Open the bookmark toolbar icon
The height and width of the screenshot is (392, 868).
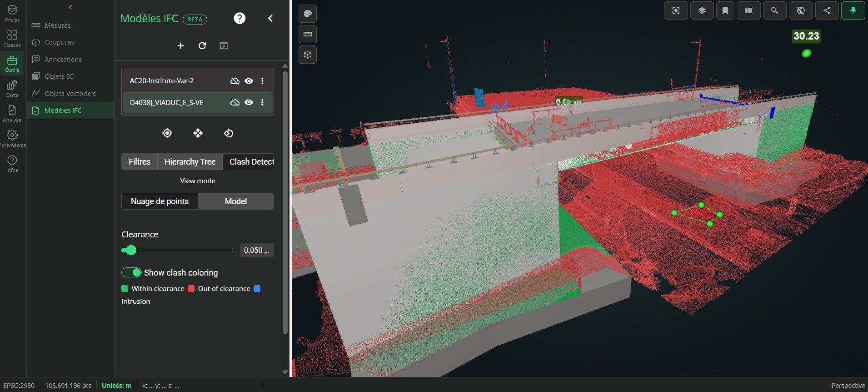tap(725, 10)
